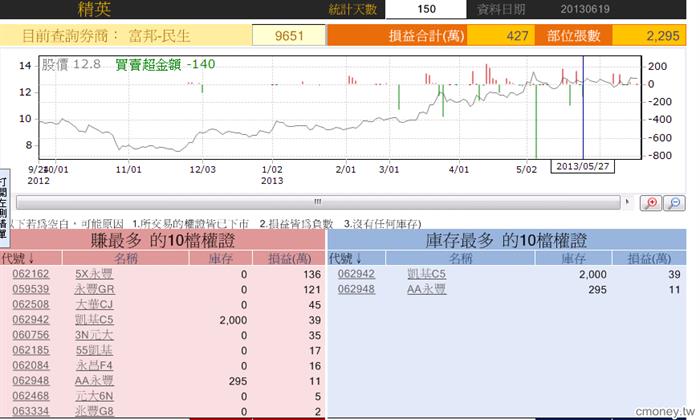The image size is (700, 420).
Task: Open the 兆豐G8 name link
Action: click(94, 411)
